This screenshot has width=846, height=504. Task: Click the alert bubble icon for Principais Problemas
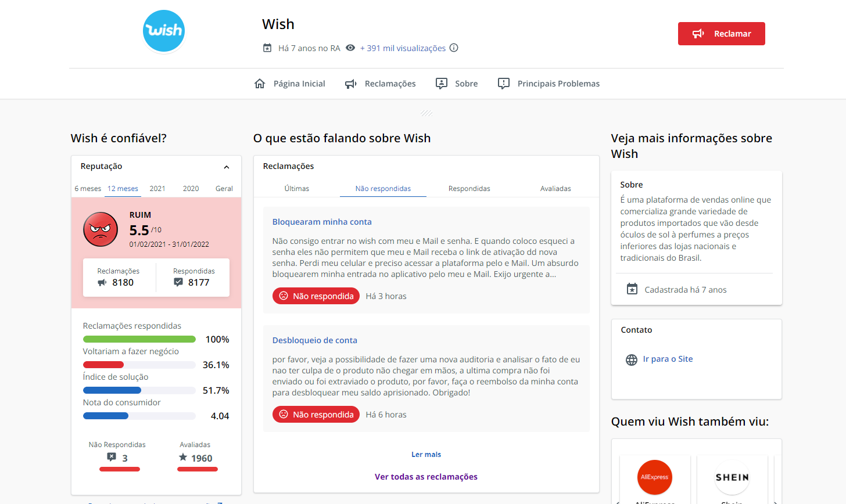click(x=504, y=84)
